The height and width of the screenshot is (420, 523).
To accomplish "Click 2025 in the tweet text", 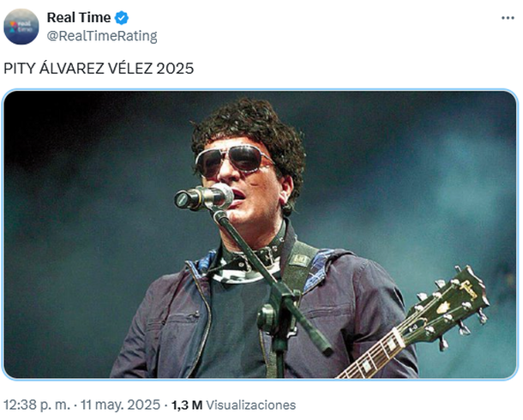I will (x=175, y=69).
